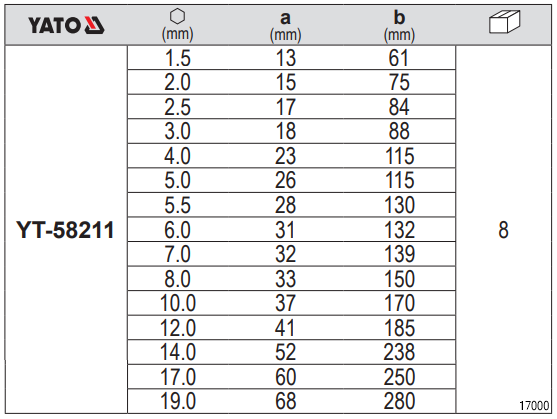Screen dimensions: 557x419
Task: Click the package box icon in the header
Action: point(504,22)
